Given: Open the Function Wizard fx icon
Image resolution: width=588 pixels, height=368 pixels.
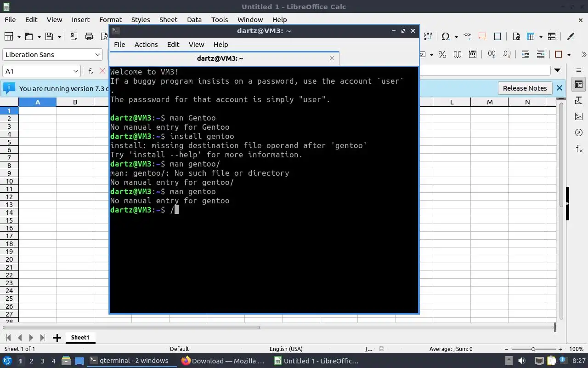Looking at the screenshot, I should [x=91, y=71].
